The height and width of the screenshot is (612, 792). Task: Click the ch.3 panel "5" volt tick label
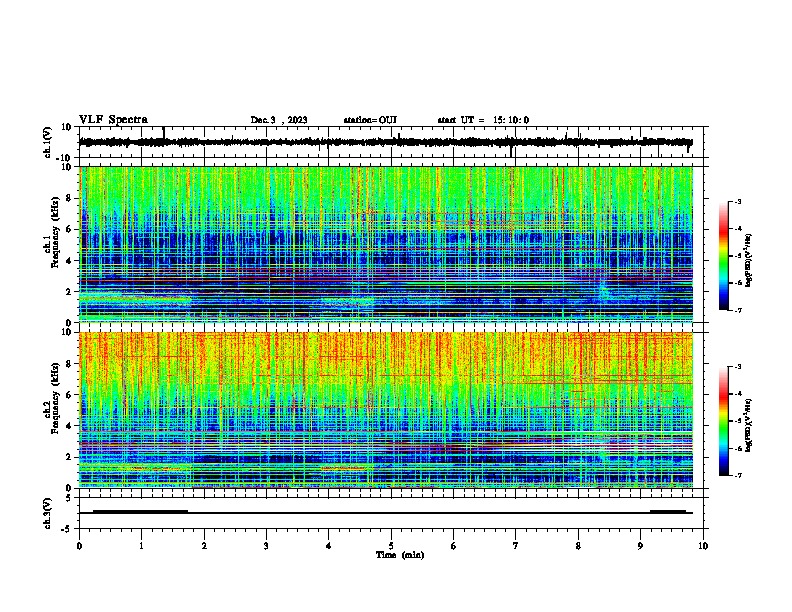click(x=69, y=498)
